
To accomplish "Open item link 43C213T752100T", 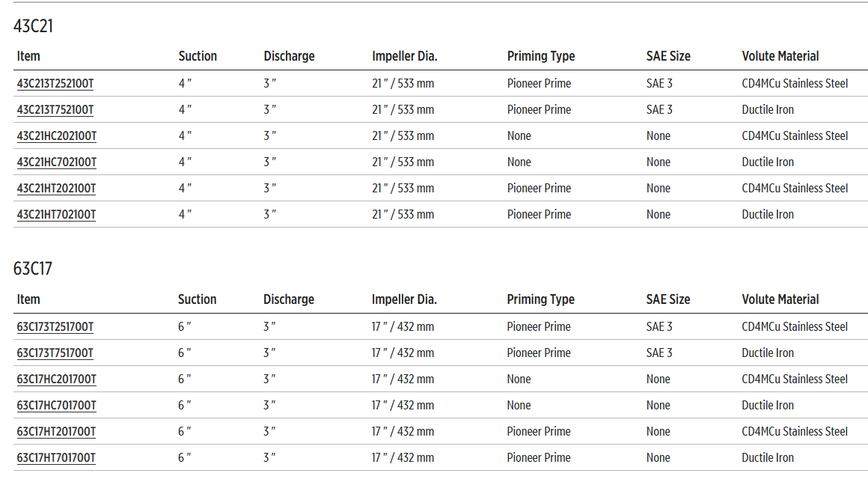I will click(x=55, y=110).
